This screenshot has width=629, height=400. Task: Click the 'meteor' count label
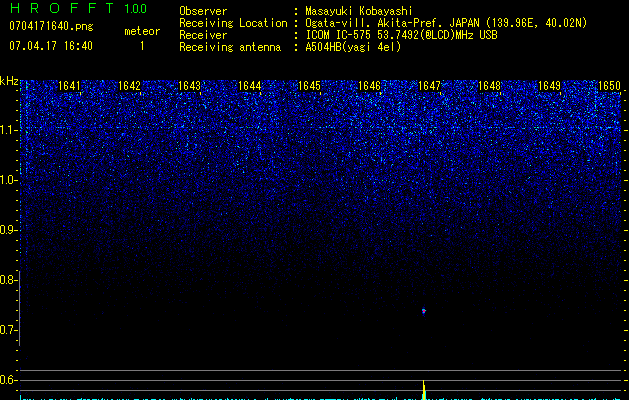point(142,31)
